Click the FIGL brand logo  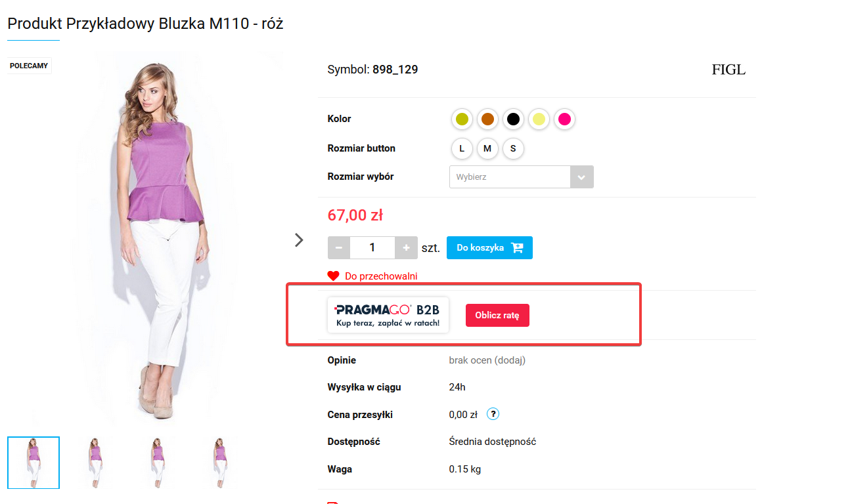729,70
